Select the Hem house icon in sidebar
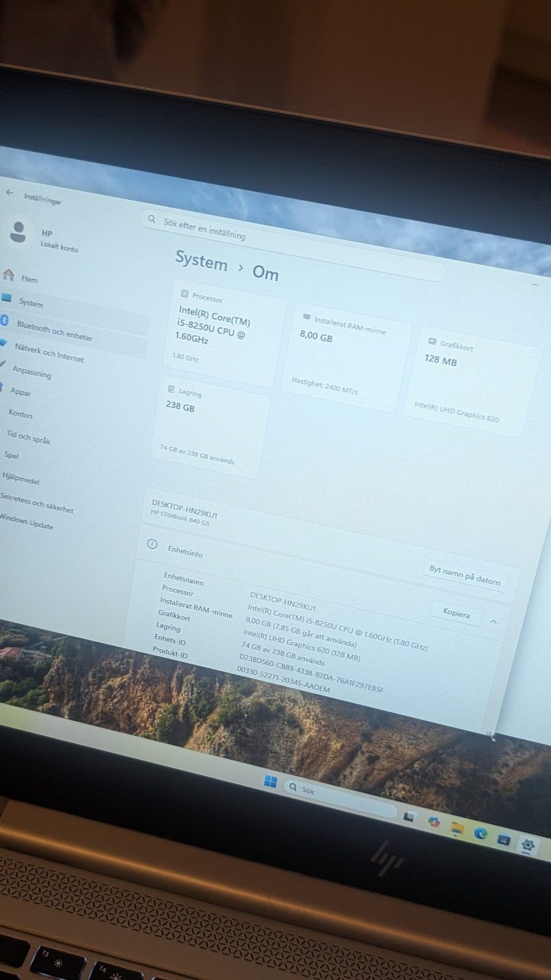 (x=9, y=275)
